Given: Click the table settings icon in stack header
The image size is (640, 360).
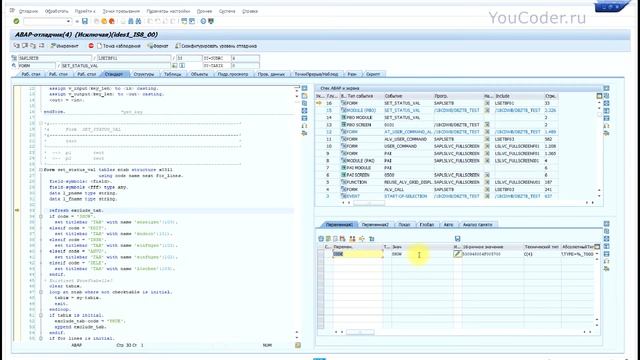Looking at the screenshot, I should (x=599, y=96).
